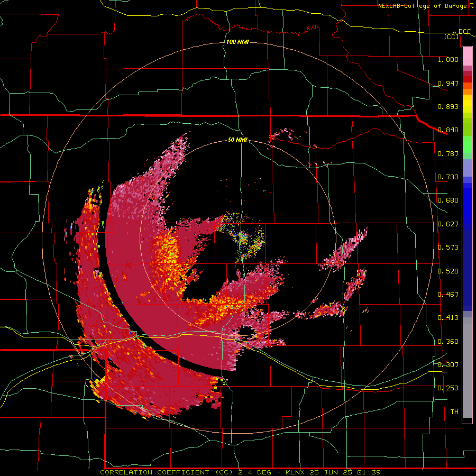Click the 0.573 color scale value
This screenshot has height=476, width=476.
[448, 248]
